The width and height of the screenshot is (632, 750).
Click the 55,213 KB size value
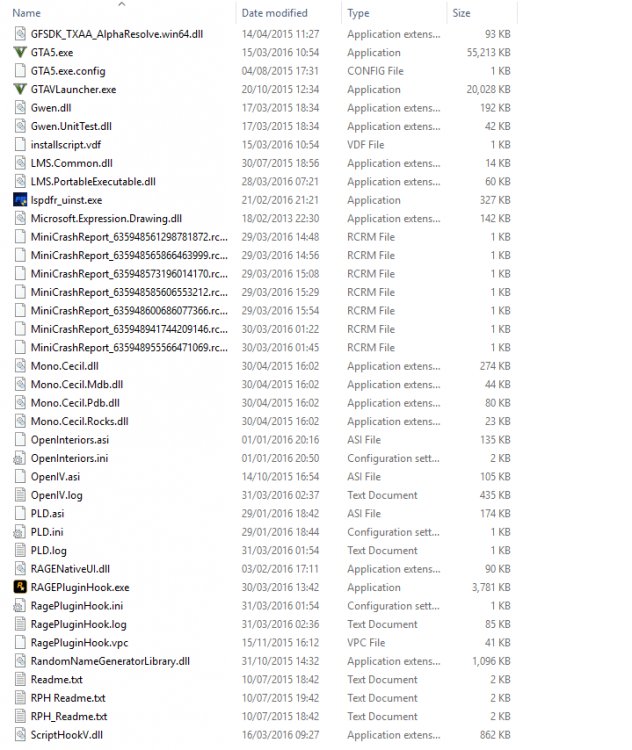coord(488,52)
